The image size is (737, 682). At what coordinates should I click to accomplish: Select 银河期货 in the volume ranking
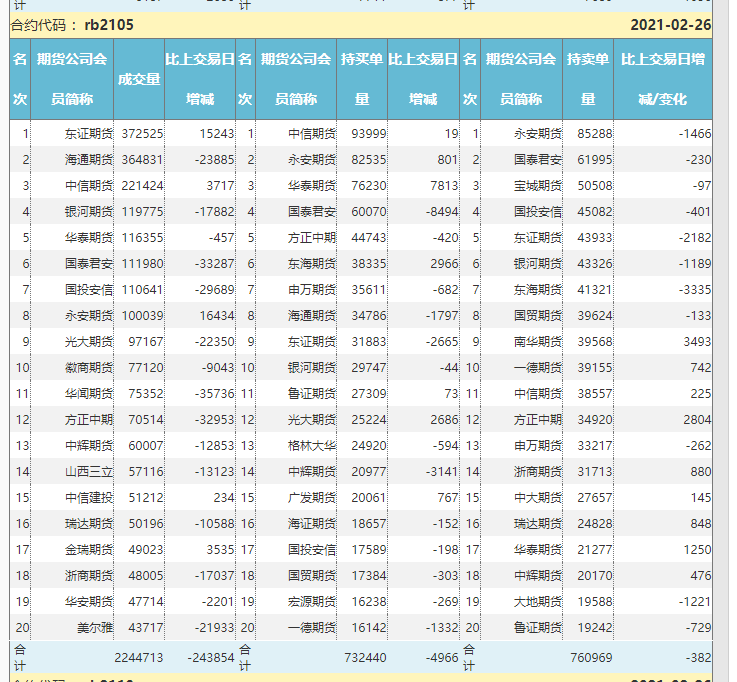point(89,212)
